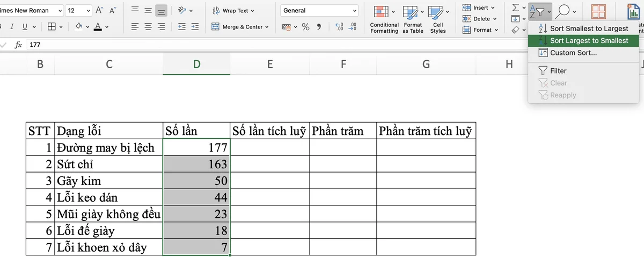Choose Sort Largest to Smallest
This screenshot has height=257, width=644.
(583, 40)
